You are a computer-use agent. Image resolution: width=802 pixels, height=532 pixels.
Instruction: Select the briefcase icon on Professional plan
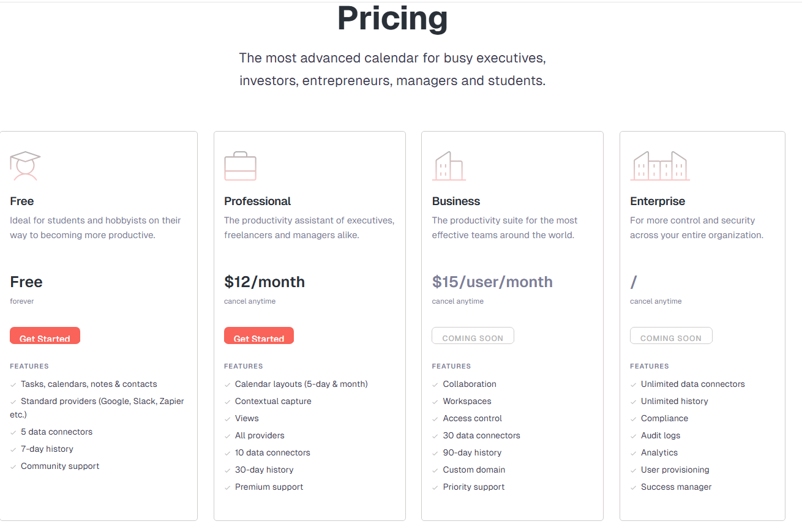pos(240,165)
